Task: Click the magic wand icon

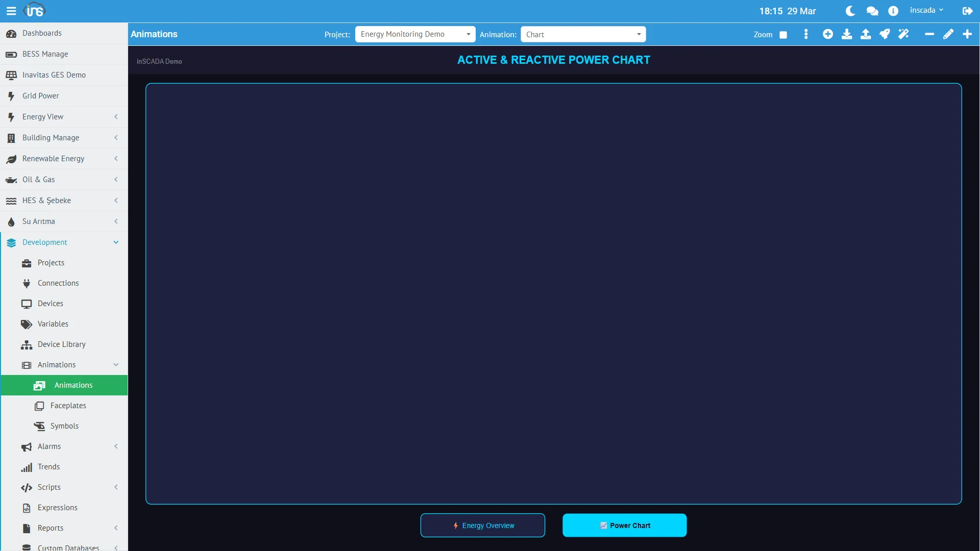Action: pyautogui.click(x=903, y=34)
